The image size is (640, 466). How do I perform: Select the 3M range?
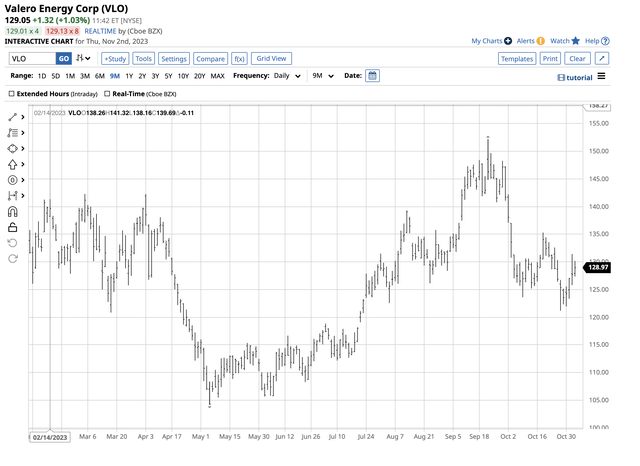pos(84,76)
